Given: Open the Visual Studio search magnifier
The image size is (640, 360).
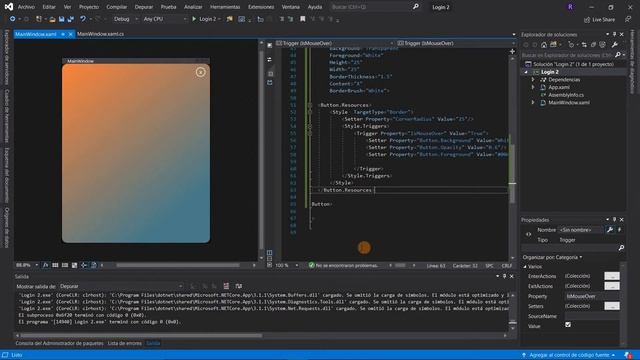Looking at the screenshot, I should coord(416,7).
